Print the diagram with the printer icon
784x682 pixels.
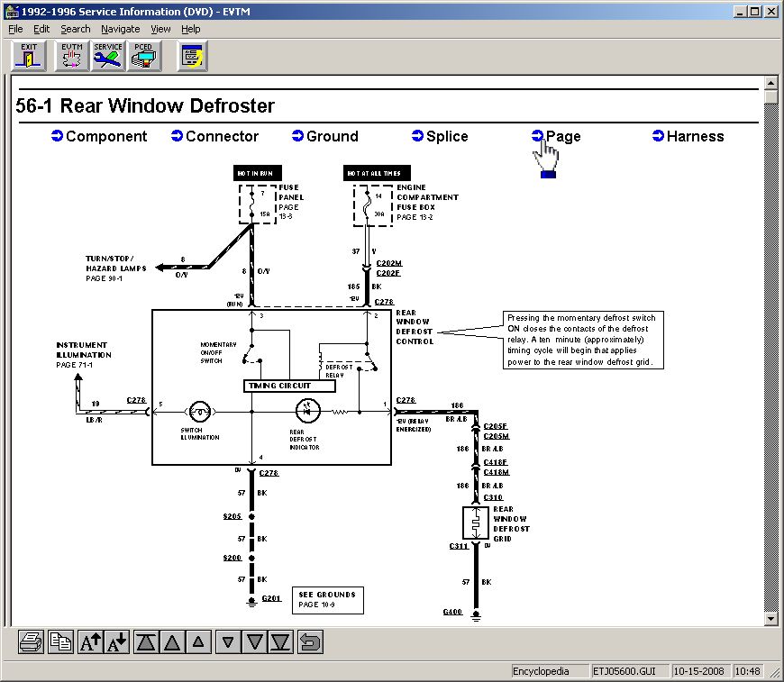click(x=31, y=641)
